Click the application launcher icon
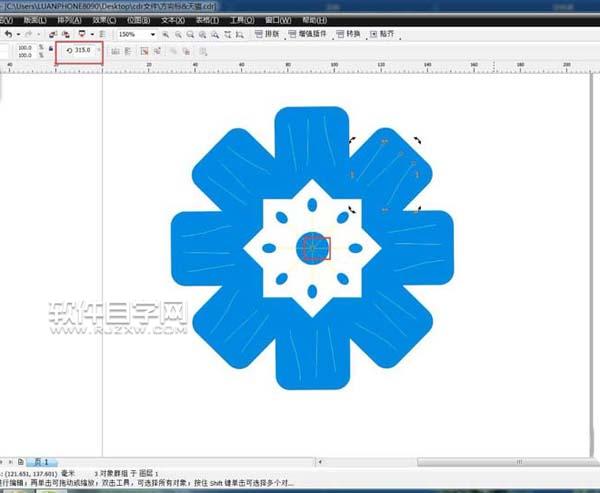Viewport: 600px width, 493px height. (82, 34)
